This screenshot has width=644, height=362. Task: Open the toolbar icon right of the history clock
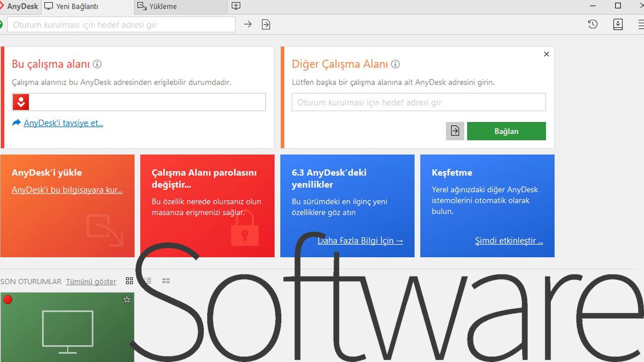click(x=618, y=24)
